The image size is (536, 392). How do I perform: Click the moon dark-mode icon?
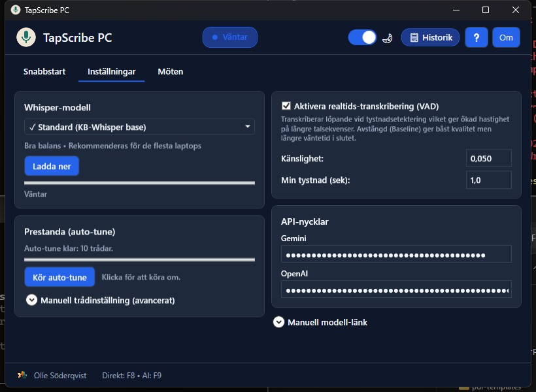[388, 38]
